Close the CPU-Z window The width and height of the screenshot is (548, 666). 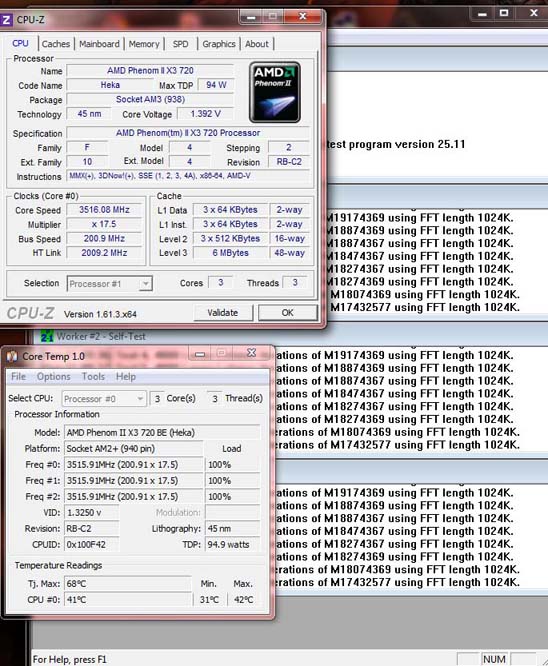[302, 16]
